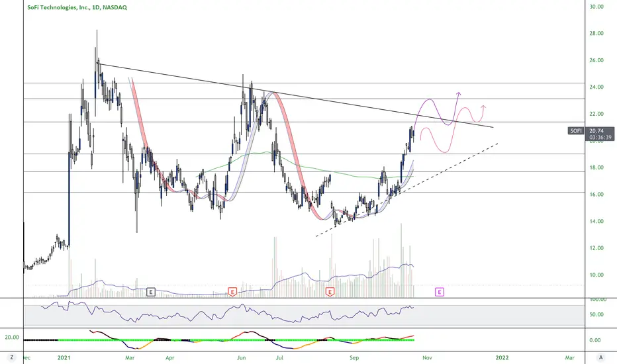Click the 2022 time axis label
The height and width of the screenshot is (364, 617).
(502, 357)
